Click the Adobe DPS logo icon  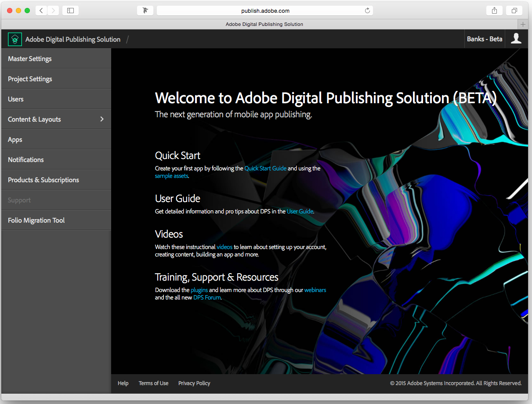tap(14, 39)
